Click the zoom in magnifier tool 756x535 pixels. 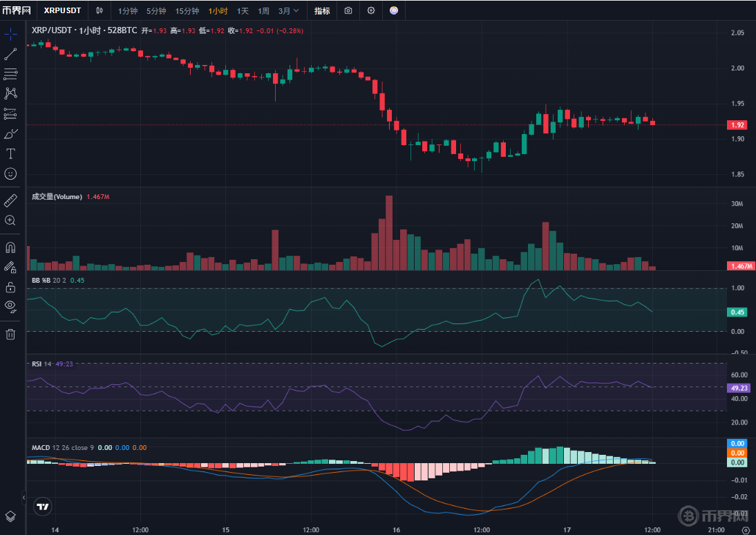10,220
